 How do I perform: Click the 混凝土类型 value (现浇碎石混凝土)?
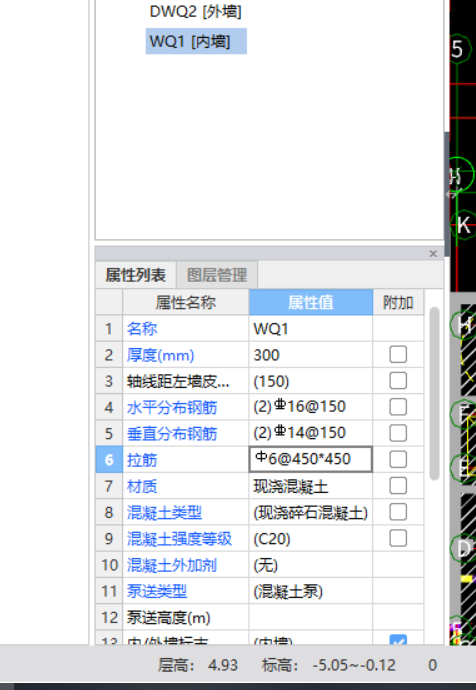pos(311,512)
